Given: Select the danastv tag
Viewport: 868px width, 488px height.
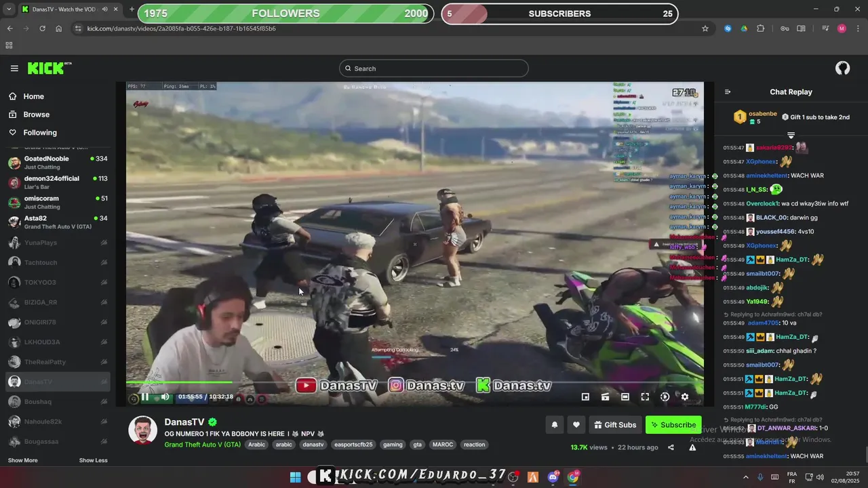Looking at the screenshot, I should pyautogui.click(x=313, y=445).
